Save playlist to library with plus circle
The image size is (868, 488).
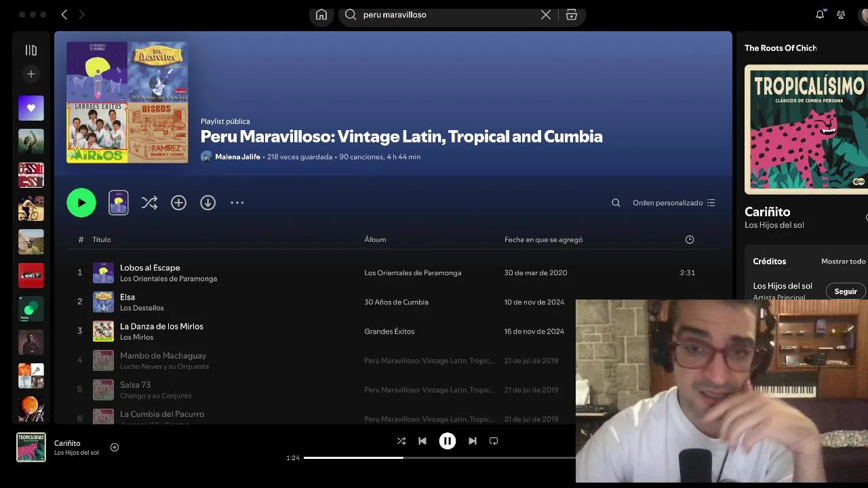[x=178, y=203]
